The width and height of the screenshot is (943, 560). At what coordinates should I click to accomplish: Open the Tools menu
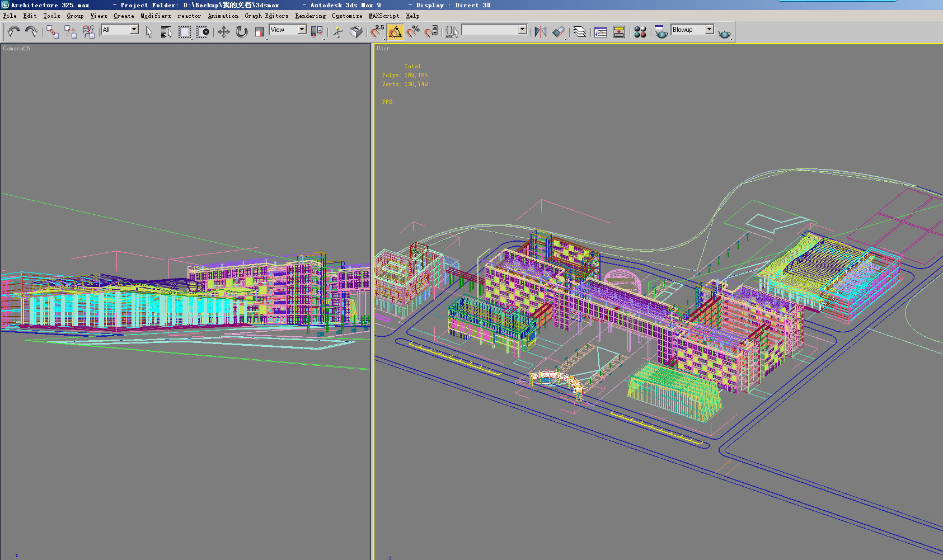[x=51, y=16]
